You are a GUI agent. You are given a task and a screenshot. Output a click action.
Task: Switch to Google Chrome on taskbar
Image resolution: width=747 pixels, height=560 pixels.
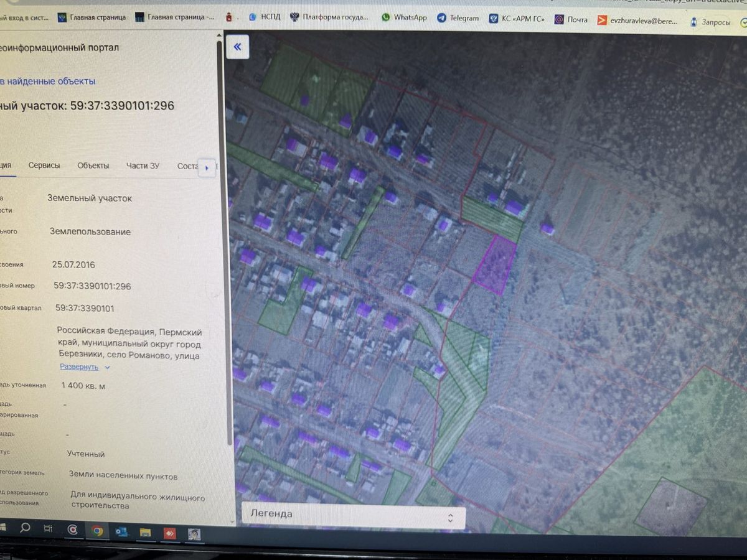[x=97, y=531]
